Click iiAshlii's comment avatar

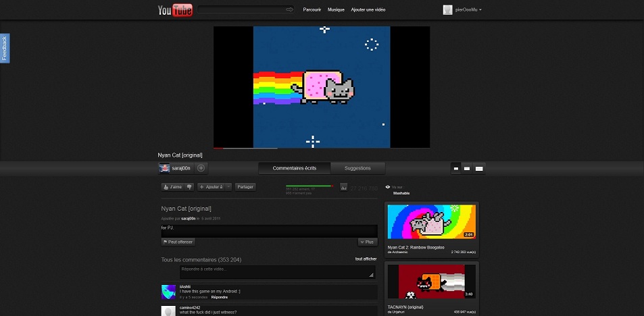(x=168, y=292)
